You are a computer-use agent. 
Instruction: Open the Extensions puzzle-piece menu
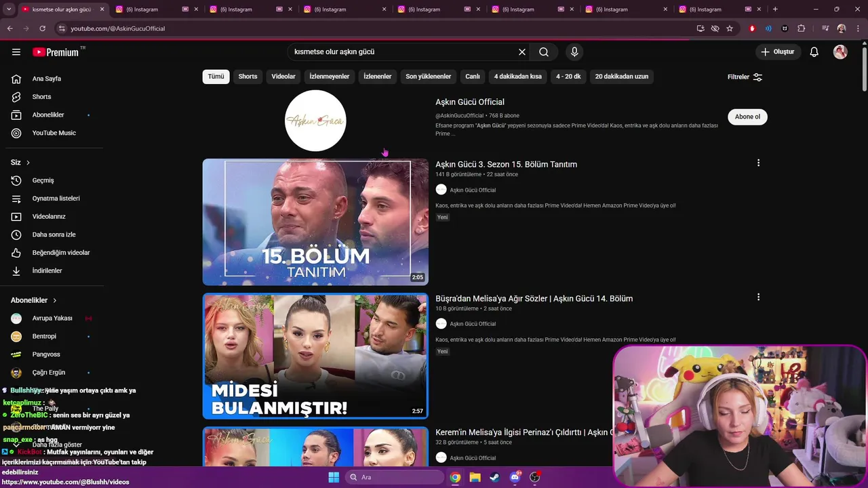(802, 28)
